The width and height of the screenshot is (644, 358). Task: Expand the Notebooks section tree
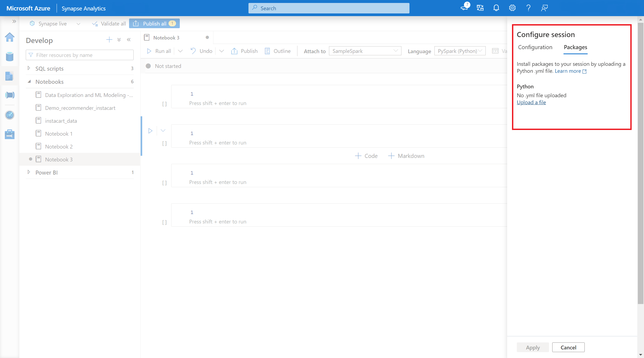(28, 81)
